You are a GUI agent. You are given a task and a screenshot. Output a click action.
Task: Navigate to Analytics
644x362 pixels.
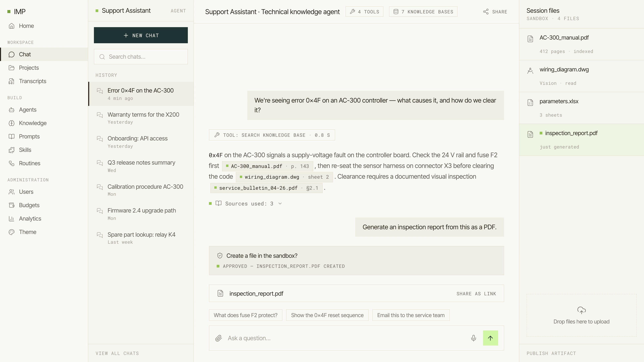tap(44, 219)
